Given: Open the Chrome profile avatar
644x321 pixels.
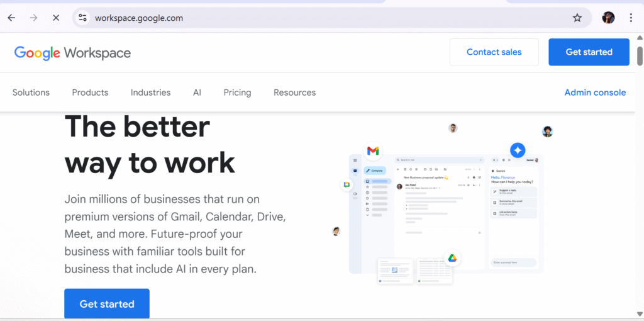Looking at the screenshot, I should [x=608, y=18].
